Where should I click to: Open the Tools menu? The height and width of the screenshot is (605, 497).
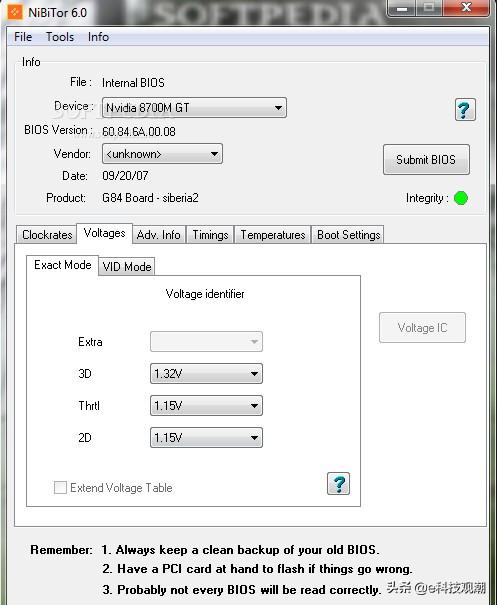click(60, 37)
